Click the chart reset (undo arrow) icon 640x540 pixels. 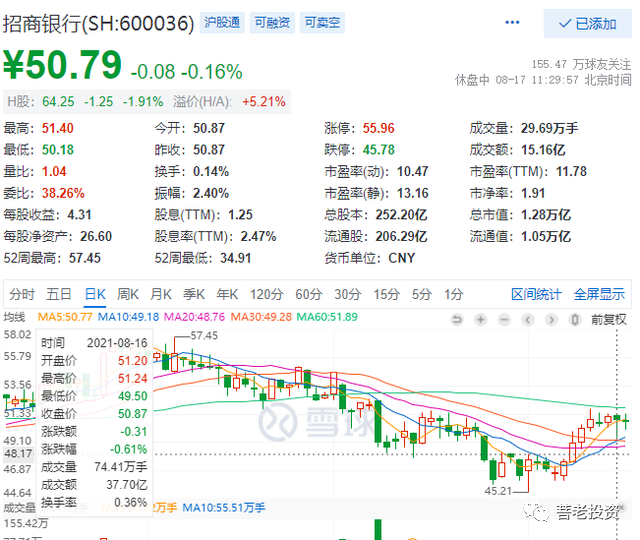click(x=457, y=319)
